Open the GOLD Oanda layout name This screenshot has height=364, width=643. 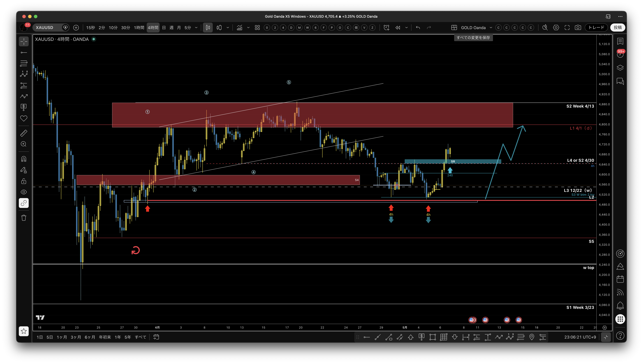[473, 28]
